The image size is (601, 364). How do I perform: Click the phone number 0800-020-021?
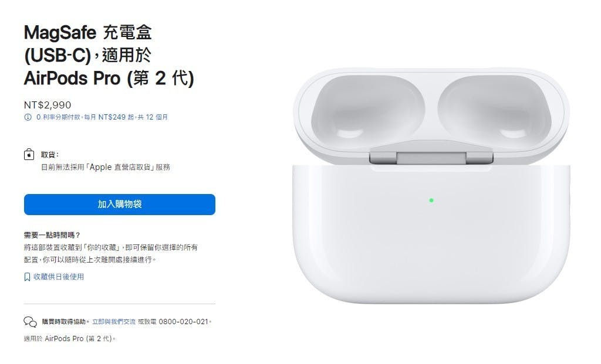pyautogui.click(x=183, y=322)
